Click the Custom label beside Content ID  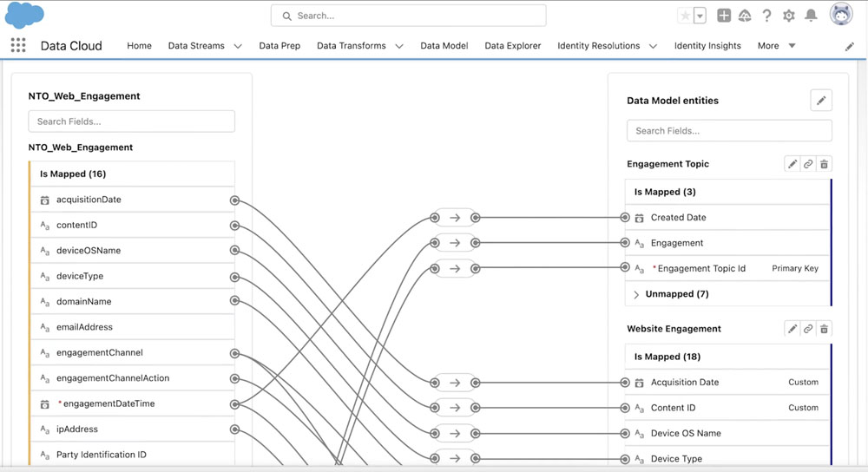803,408
